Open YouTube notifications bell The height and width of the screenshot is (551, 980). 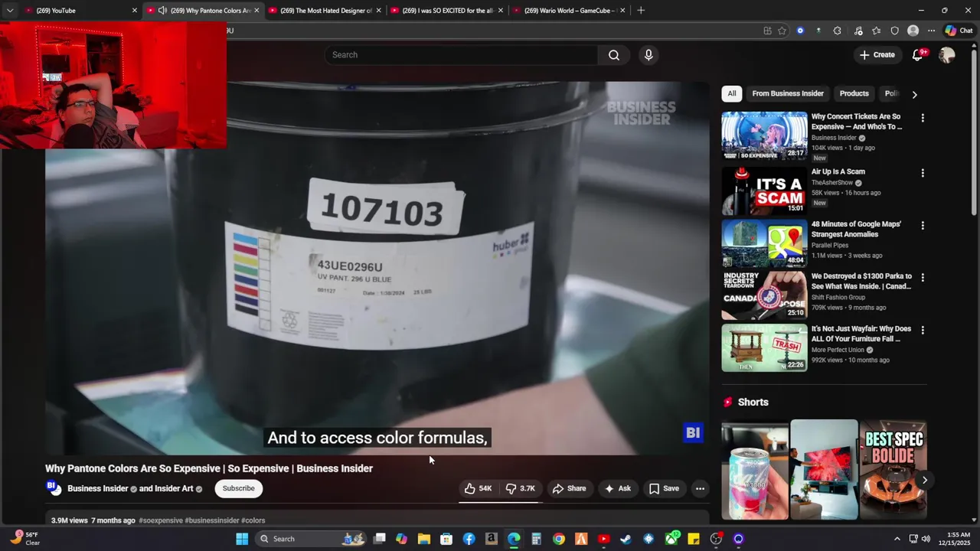tap(918, 55)
